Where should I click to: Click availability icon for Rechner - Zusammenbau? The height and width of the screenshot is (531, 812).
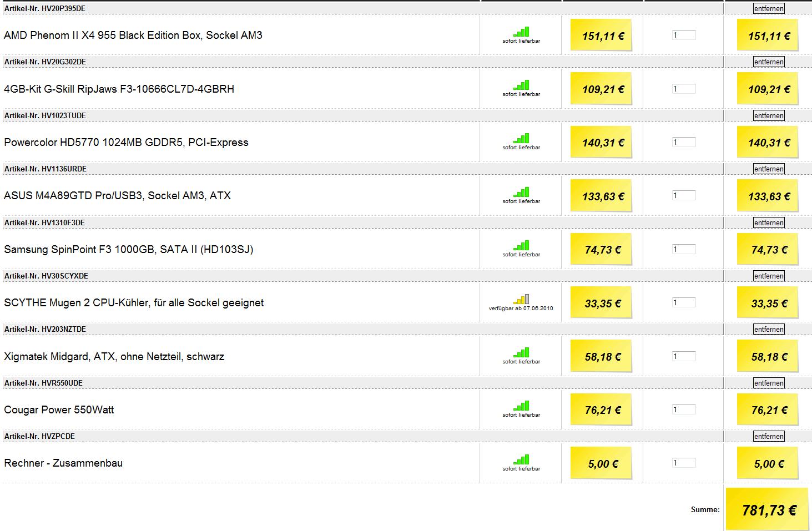click(522, 459)
